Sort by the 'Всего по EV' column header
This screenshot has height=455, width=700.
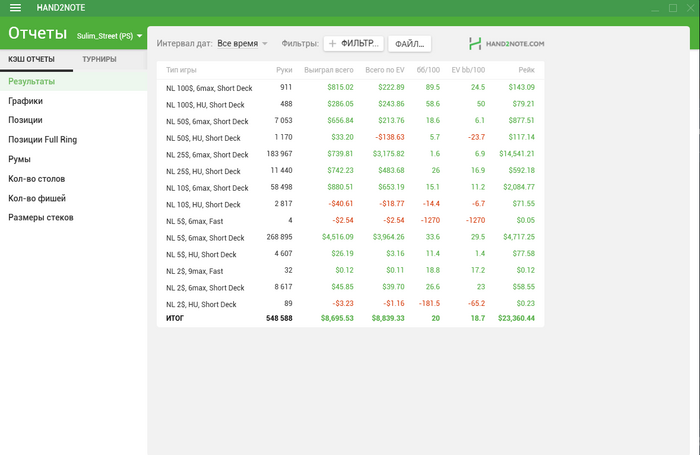[385, 70]
